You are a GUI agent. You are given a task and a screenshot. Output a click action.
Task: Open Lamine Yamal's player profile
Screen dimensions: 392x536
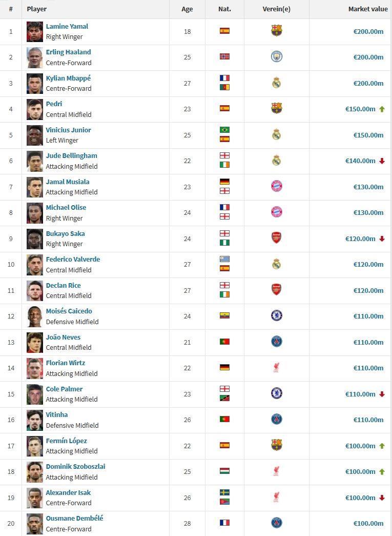[67, 26]
